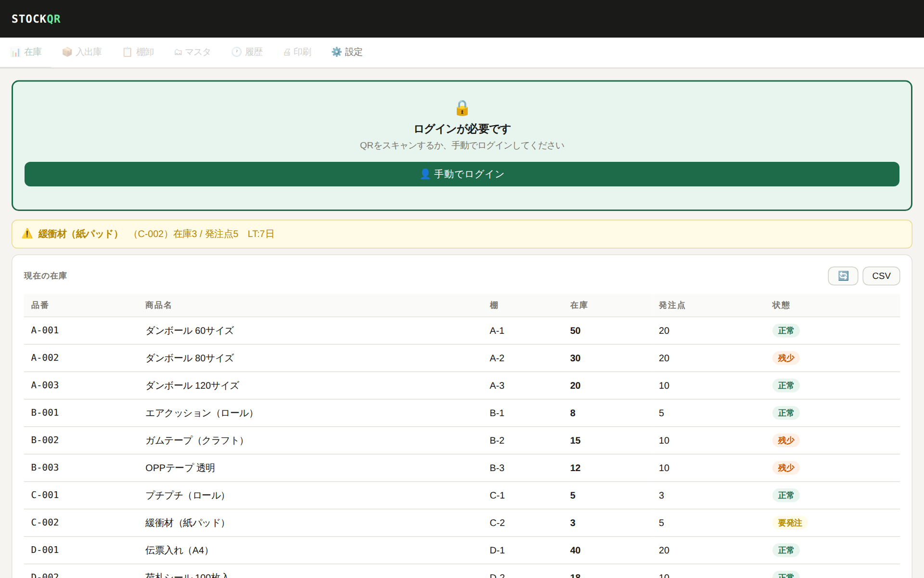Select part number C-002 in table

pos(45,523)
